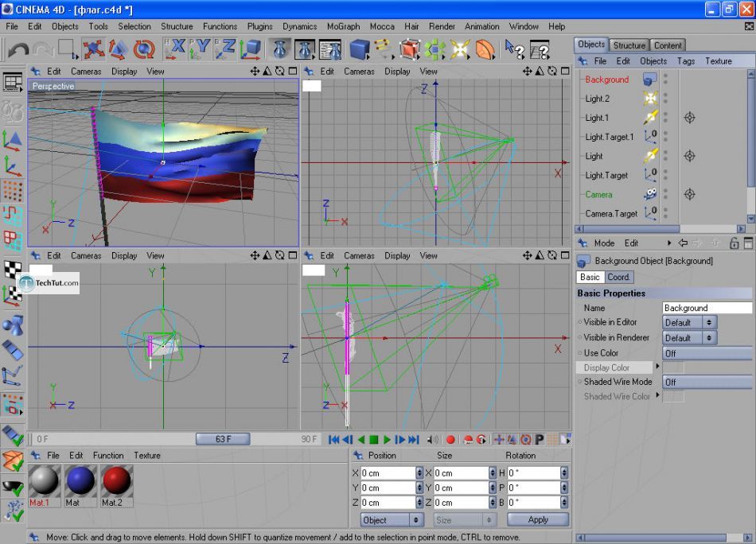This screenshot has height=544, width=756.
Task: Open the Shaded Wire Mode dropdown
Action: [707, 382]
